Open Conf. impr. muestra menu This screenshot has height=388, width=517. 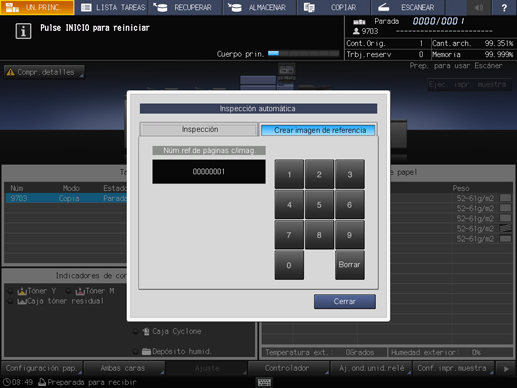coord(453,368)
